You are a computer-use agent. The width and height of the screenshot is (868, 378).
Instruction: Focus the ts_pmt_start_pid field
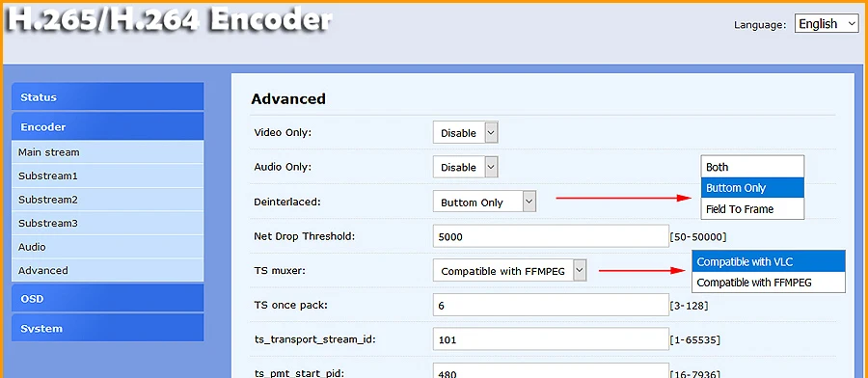551,371
